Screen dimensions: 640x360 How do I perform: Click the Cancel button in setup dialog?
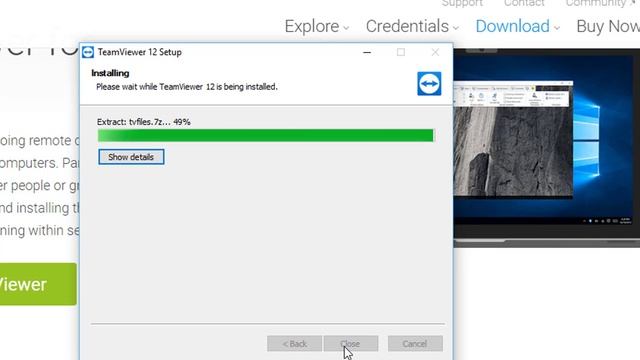point(415,344)
